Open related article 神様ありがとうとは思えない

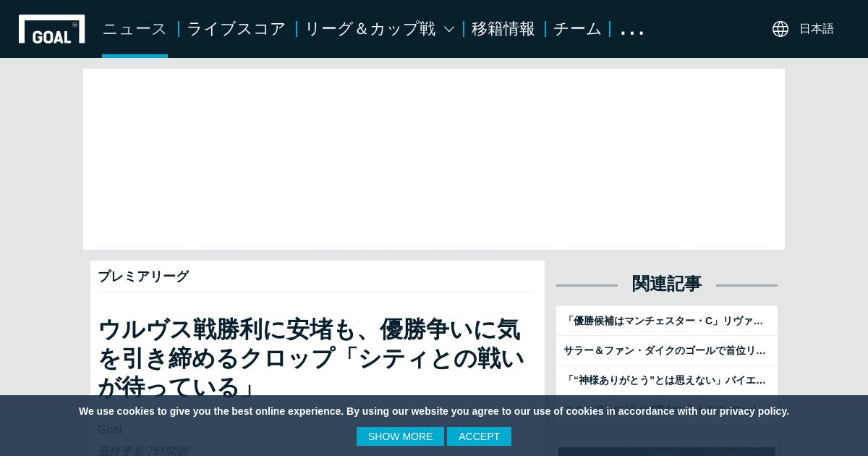(667, 380)
